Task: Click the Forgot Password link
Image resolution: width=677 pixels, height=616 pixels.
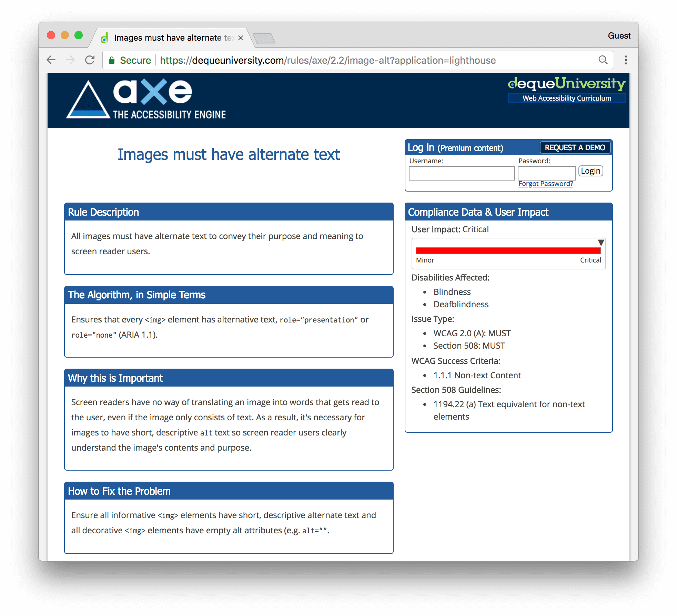Action: pyautogui.click(x=545, y=183)
